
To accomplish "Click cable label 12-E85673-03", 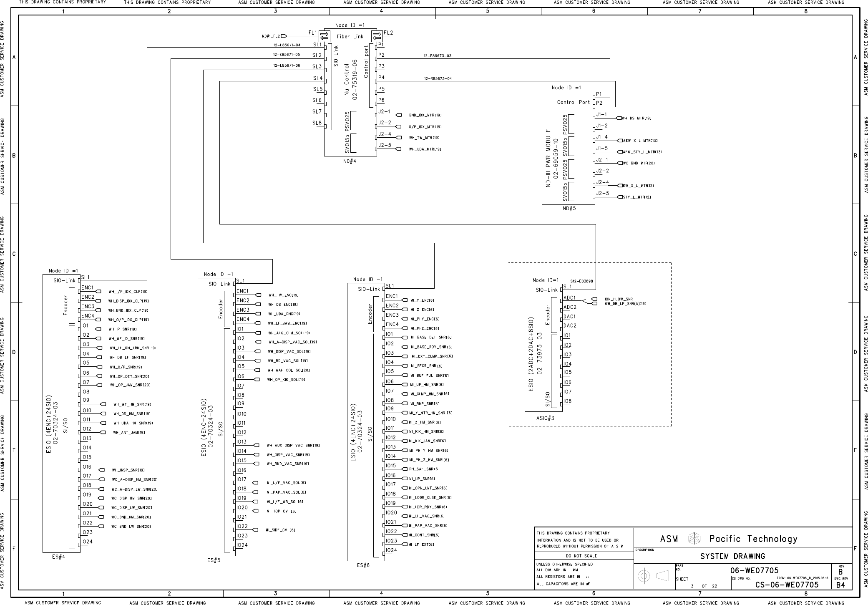I will tap(437, 56).
